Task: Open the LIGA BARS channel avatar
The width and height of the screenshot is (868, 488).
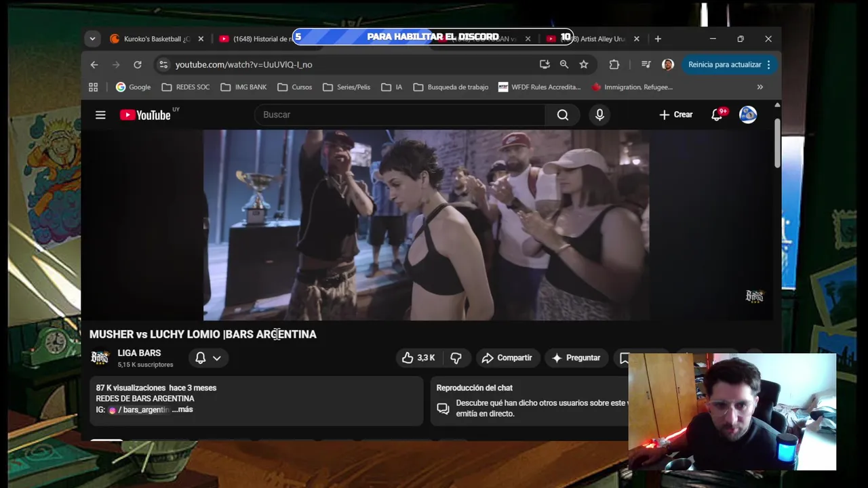Action: tap(100, 357)
